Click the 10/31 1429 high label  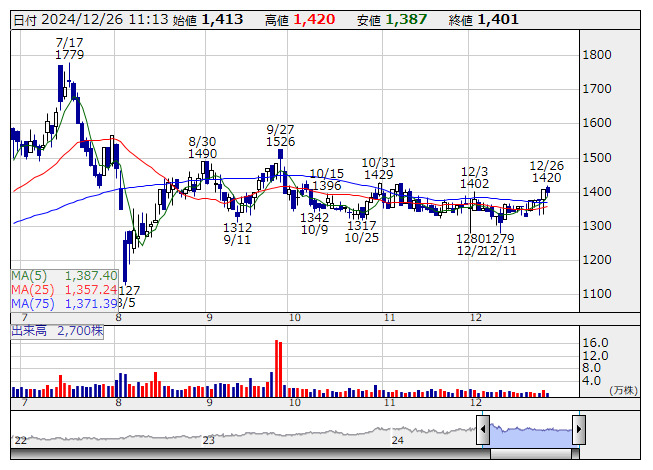click(x=378, y=168)
